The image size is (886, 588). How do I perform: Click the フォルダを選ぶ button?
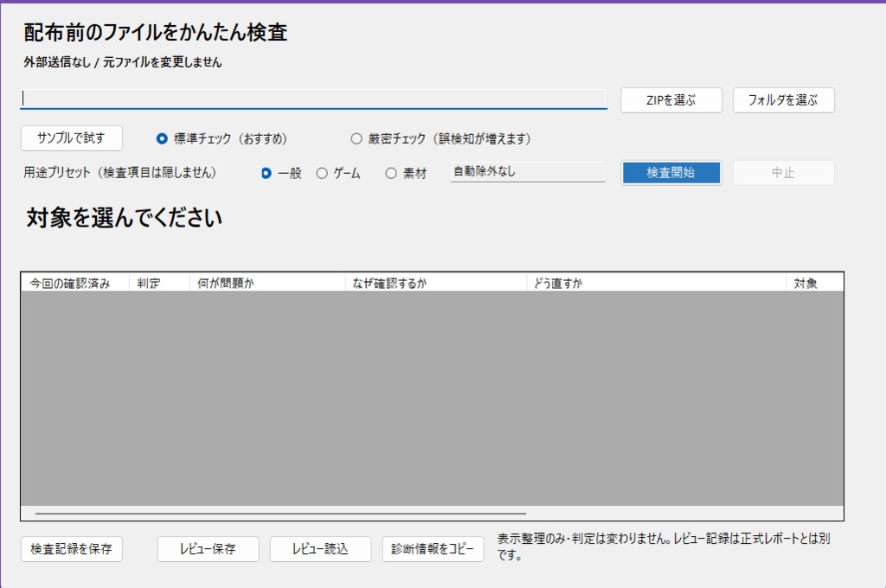point(783,100)
